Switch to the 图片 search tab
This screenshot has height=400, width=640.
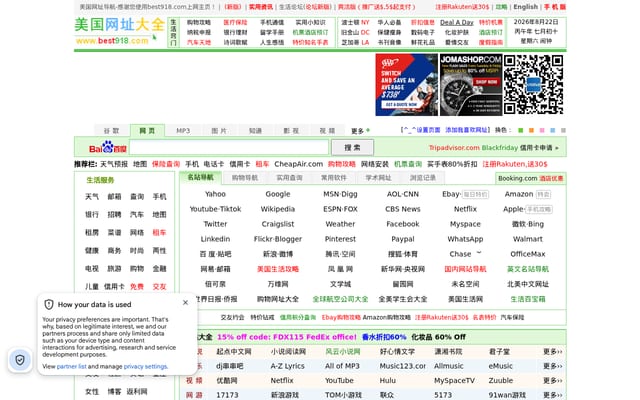(219, 131)
